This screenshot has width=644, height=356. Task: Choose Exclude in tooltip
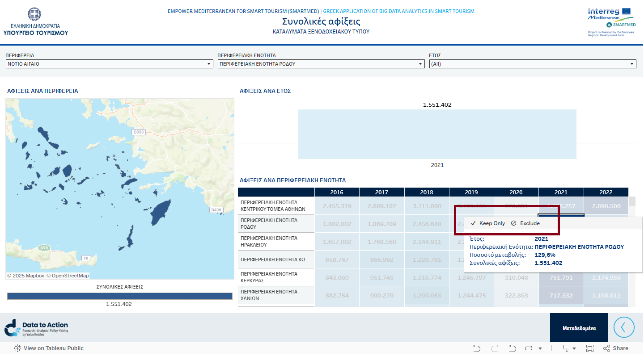click(x=525, y=223)
